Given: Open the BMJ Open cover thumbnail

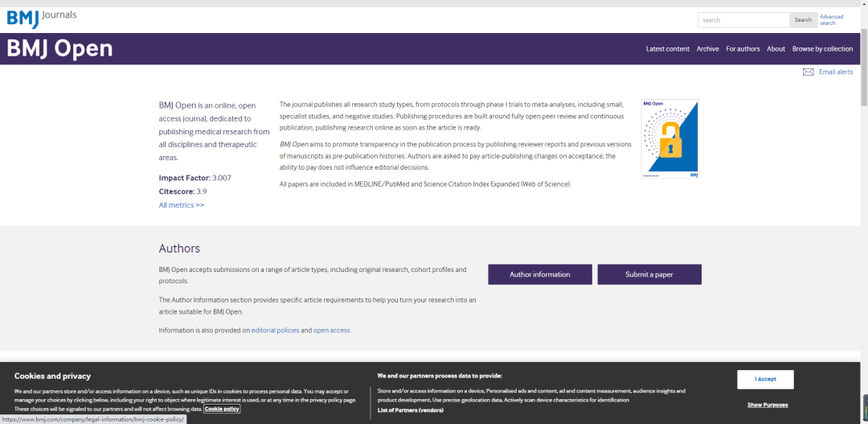Looking at the screenshot, I should point(669,139).
